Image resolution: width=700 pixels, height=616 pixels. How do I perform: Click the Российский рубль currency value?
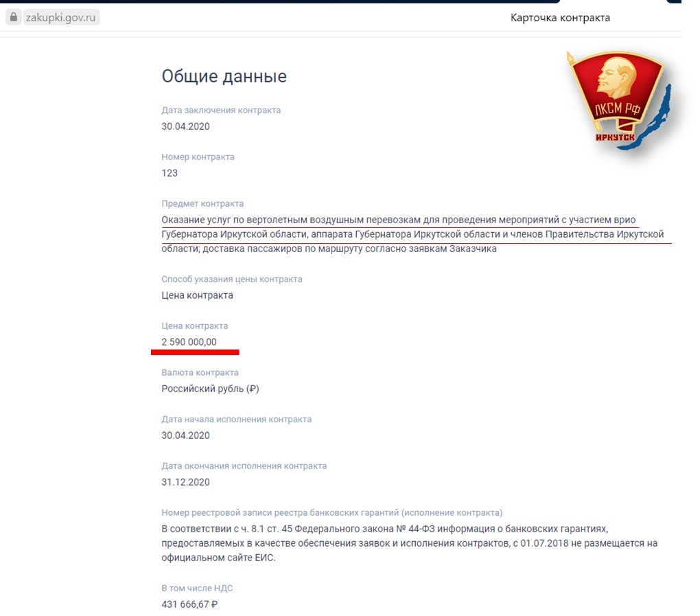point(210,389)
